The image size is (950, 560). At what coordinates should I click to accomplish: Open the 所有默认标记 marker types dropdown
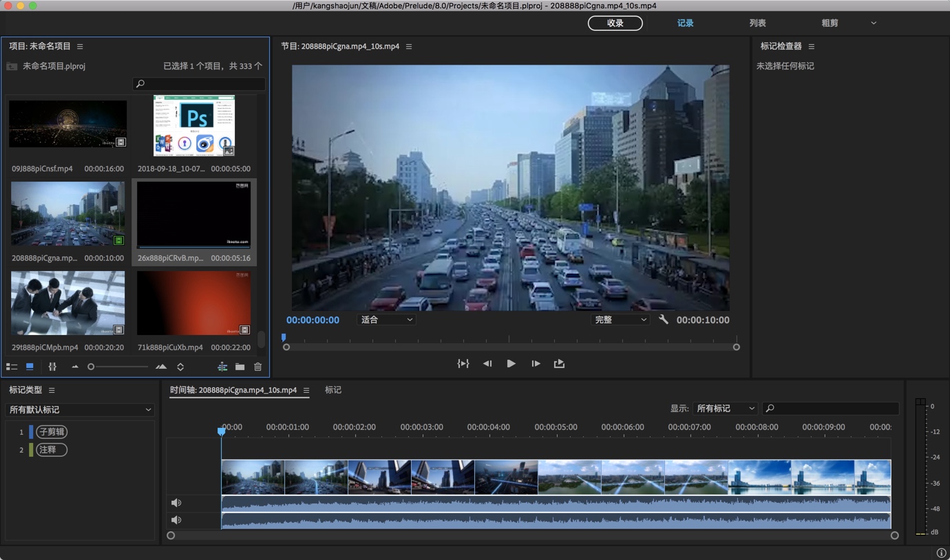pyautogui.click(x=79, y=409)
